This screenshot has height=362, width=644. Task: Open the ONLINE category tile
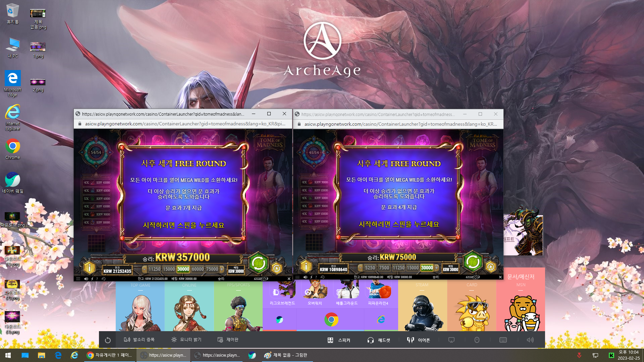click(189, 306)
